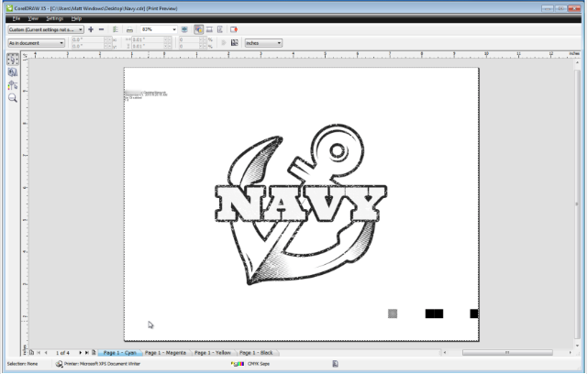Click the Close Print Preview icon
This screenshot has height=374, width=588.
click(234, 29)
